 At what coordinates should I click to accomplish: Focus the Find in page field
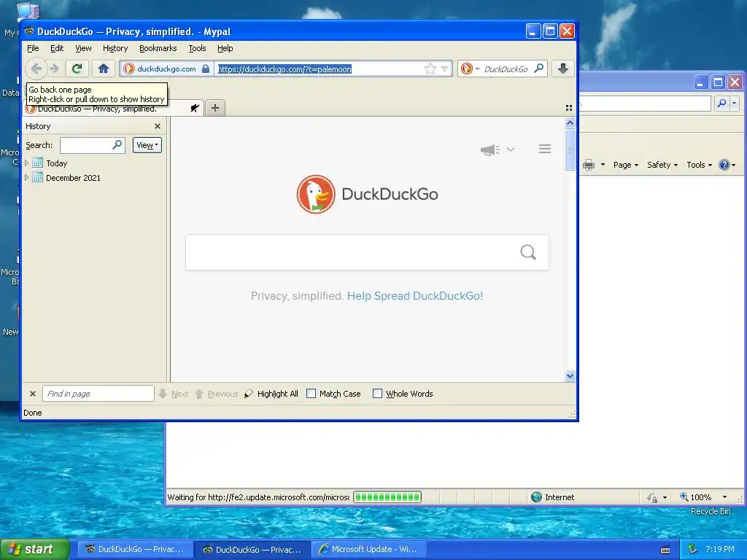tap(98, 393)
